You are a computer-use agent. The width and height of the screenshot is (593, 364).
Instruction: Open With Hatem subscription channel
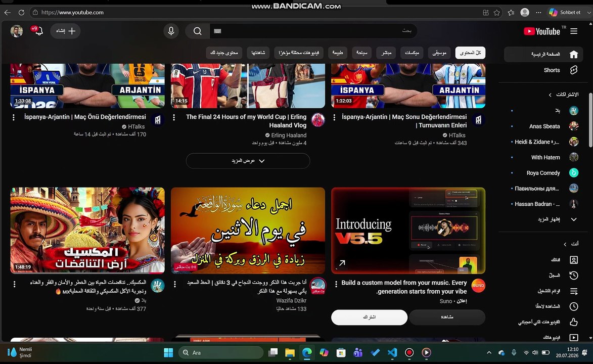[544, 157]
